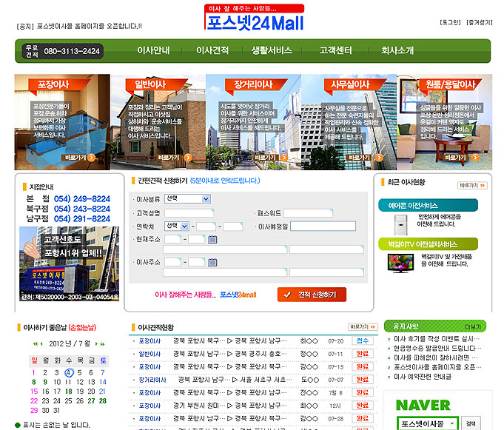This screenshot has height=430, width=504.
Task: Open the 사무실이사 banner image
Action: 349,122
